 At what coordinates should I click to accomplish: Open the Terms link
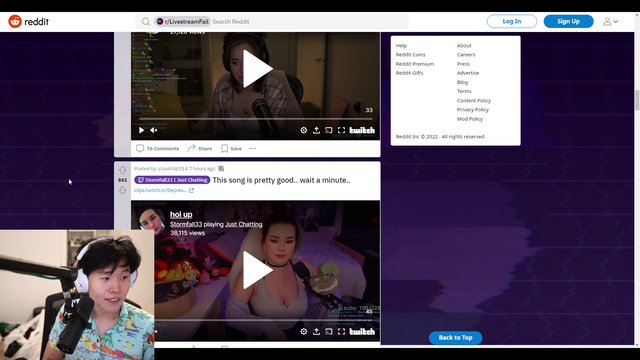(x=464, y=91)
